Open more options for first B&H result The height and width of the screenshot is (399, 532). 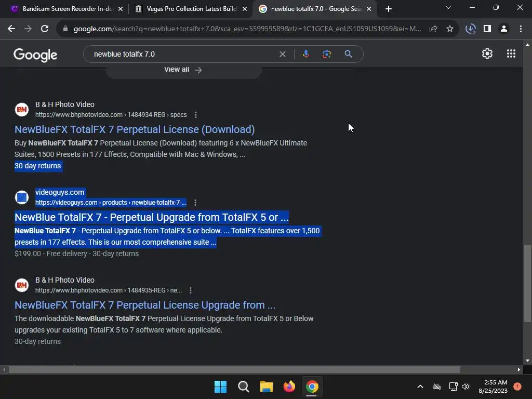[196, 115]
